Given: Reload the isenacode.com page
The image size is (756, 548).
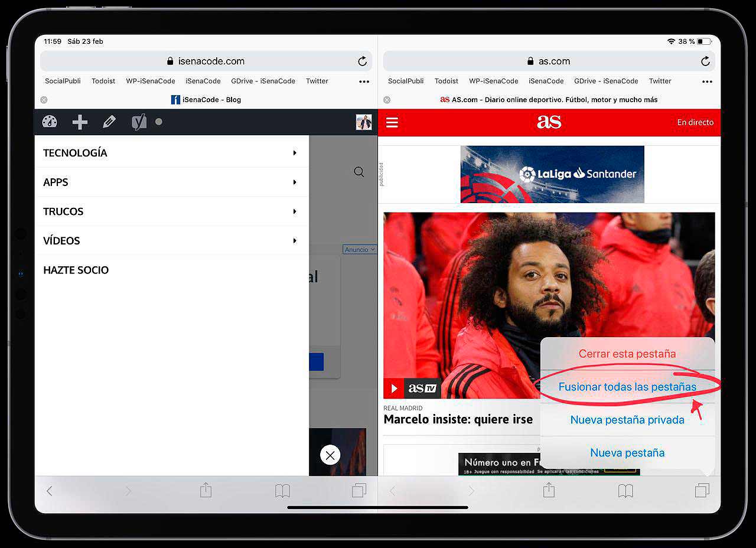Looking at the screenshot, I should (362, 61).
